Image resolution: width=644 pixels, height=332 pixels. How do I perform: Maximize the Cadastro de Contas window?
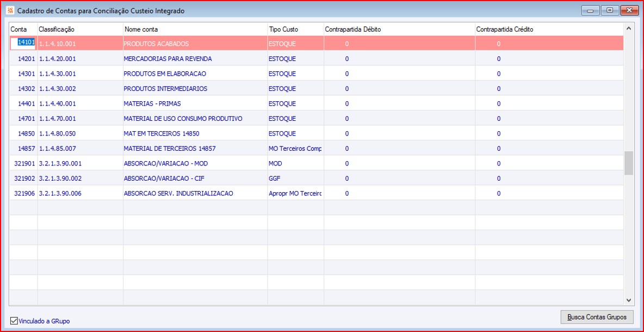(x=610, y=11)
